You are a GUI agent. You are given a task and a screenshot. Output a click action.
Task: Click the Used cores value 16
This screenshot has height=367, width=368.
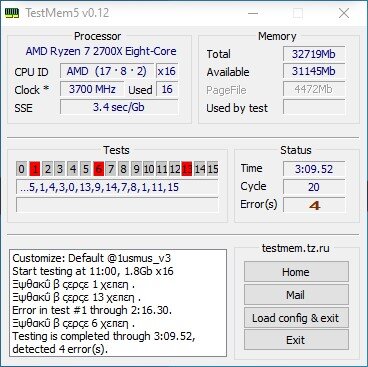click(x=167, y=89)
